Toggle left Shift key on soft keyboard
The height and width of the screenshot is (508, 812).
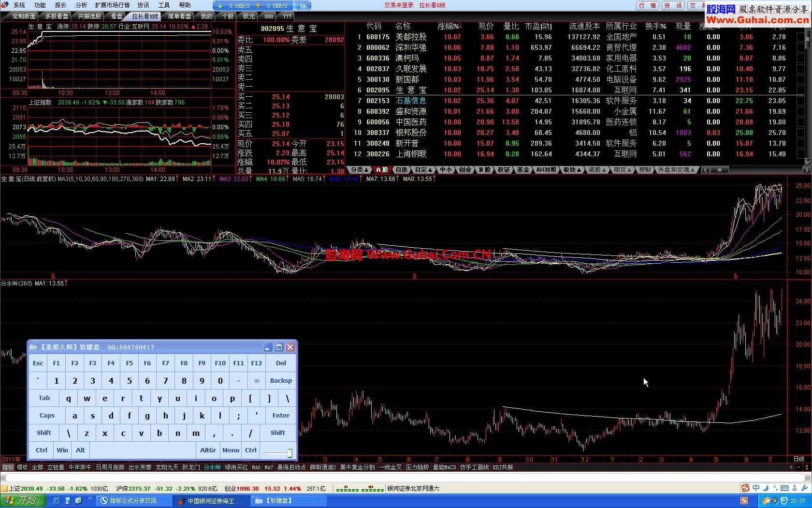tap(44, 433)
